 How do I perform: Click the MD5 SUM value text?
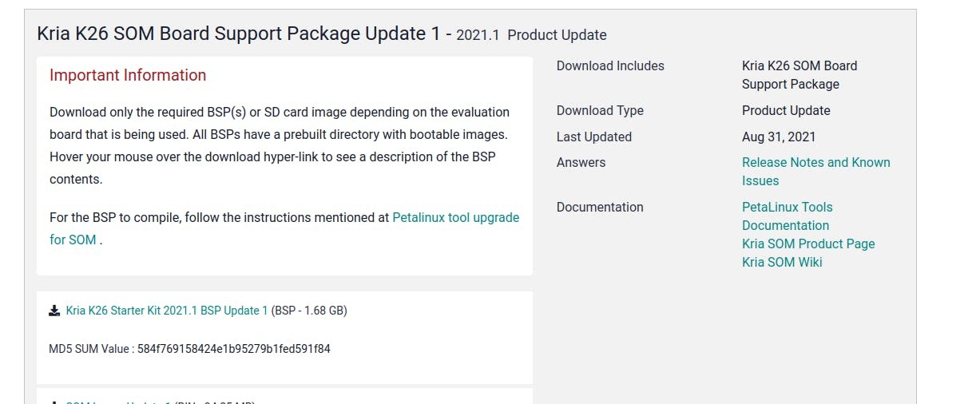click(189, 349)
